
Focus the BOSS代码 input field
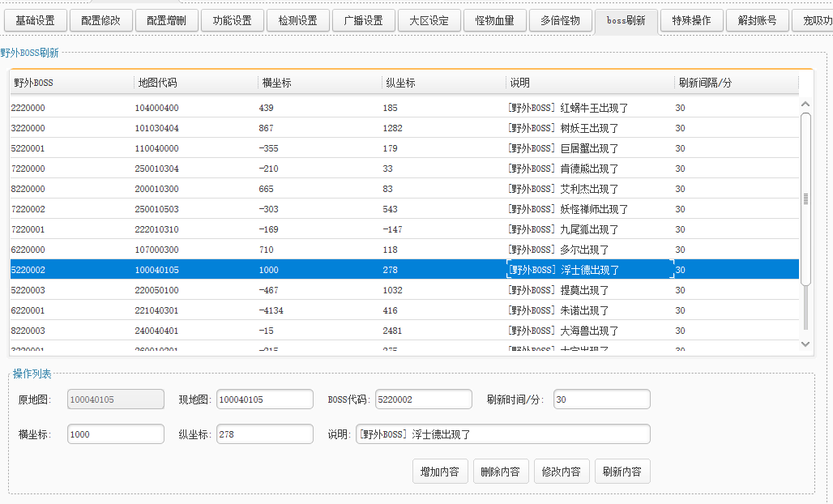point(424,399)
